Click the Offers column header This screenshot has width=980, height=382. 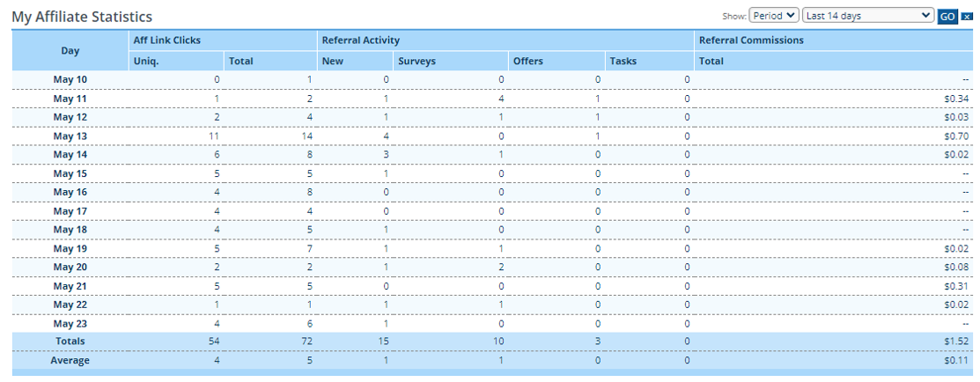point(528,62)
